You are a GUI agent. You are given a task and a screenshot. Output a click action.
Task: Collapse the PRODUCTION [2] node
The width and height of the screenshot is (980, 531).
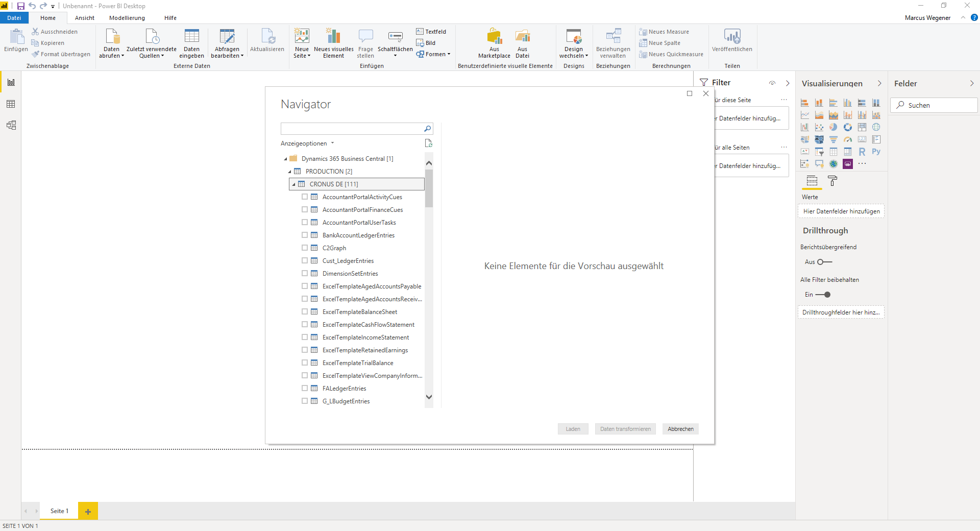(289, 172)
